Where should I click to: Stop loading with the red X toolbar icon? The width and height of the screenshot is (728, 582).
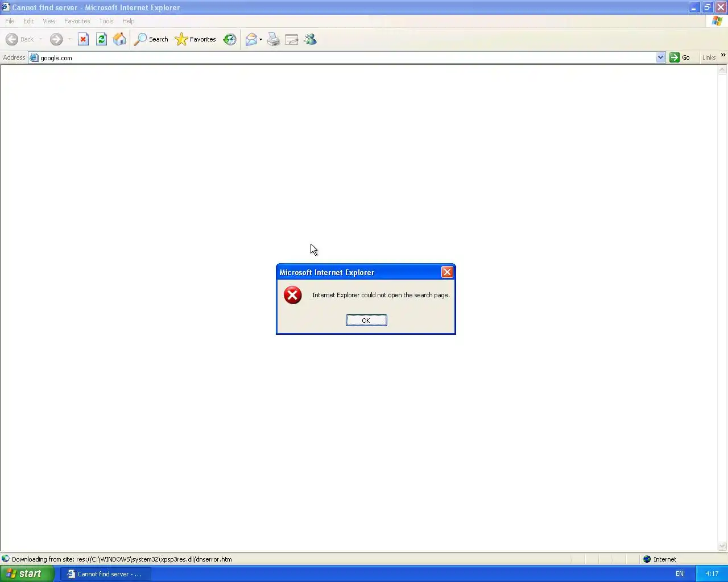(83, 39)
